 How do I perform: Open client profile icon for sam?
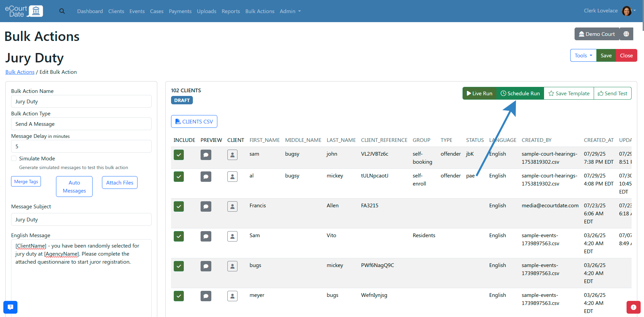[232, 155]
